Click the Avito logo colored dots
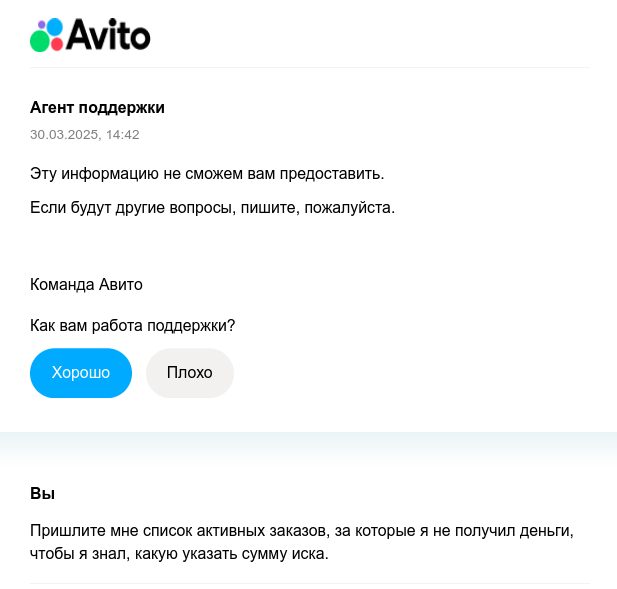Screen dimensions: 617x589 pos(47,35)
